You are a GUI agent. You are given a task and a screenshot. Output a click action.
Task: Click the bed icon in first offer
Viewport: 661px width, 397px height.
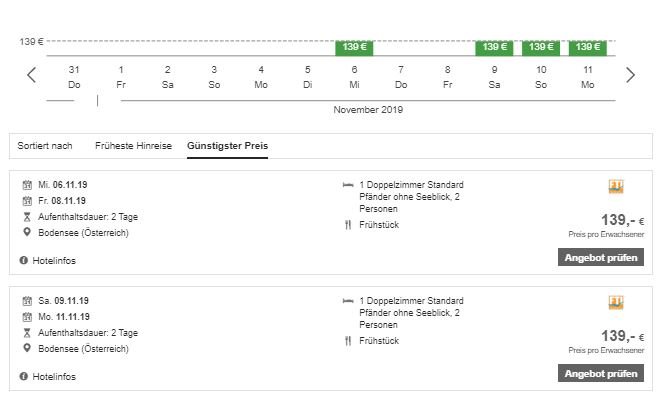[x=348, y=185]
